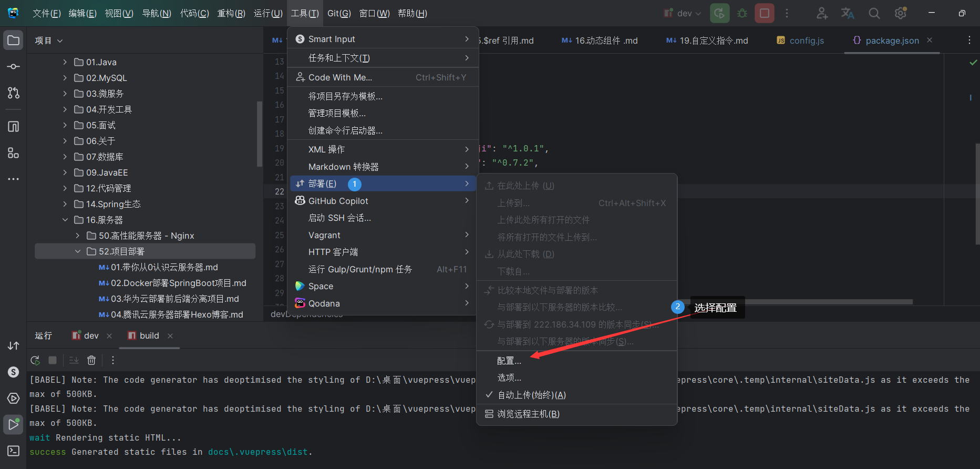This screenshot has width=980, height=469.
Task: Expand the 14.Spring生态 folder
Action: (x=65, y=204)
